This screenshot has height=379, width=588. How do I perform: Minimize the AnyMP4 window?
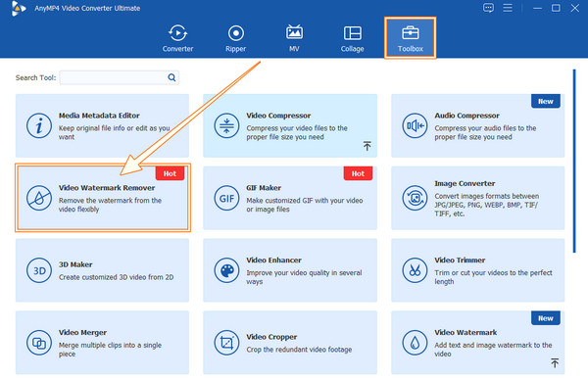(x=537, y=8)
